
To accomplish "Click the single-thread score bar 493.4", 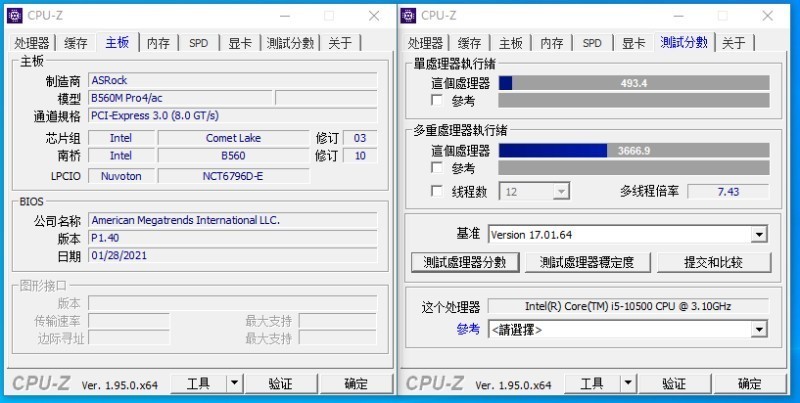I will point(634,83).
